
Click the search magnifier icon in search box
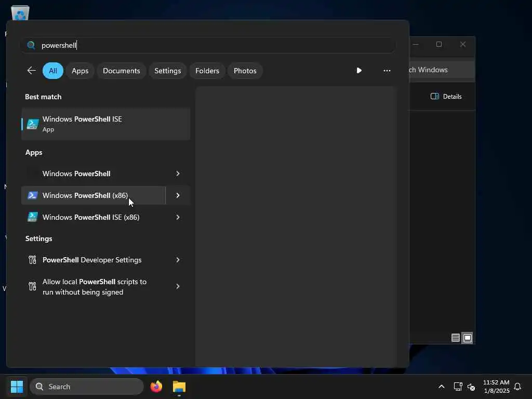coord(31,45)
